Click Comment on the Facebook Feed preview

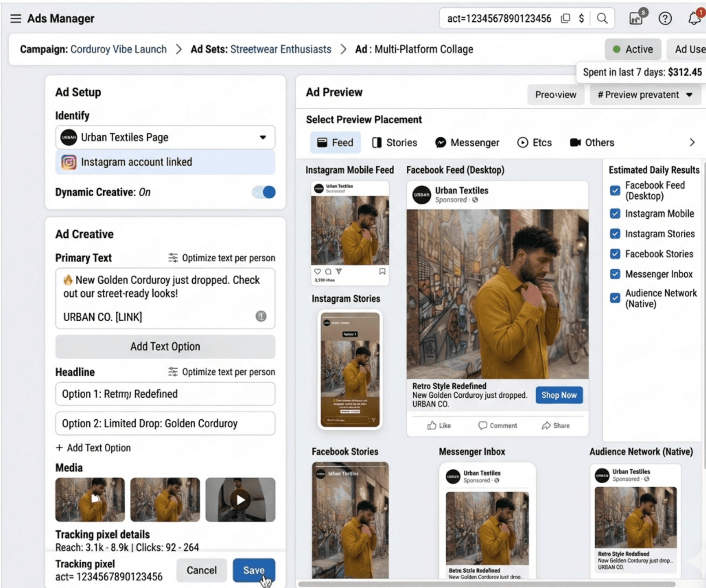click(498, 426)
